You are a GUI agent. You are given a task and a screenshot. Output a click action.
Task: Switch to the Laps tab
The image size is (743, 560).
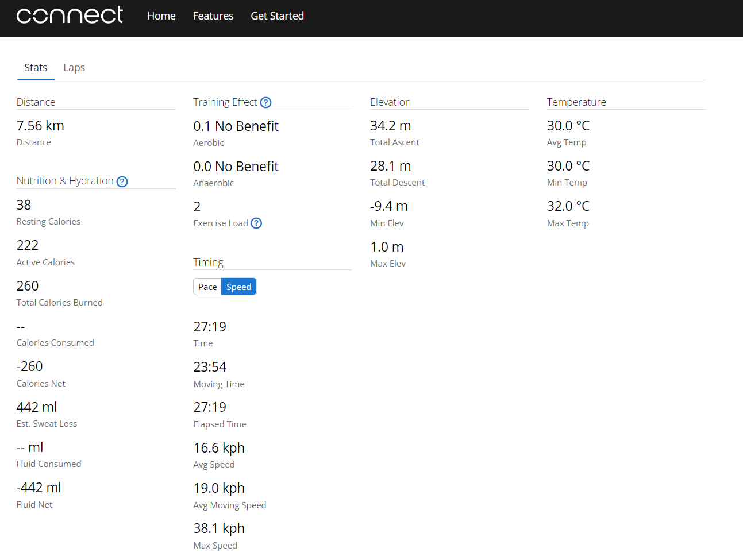74,68
